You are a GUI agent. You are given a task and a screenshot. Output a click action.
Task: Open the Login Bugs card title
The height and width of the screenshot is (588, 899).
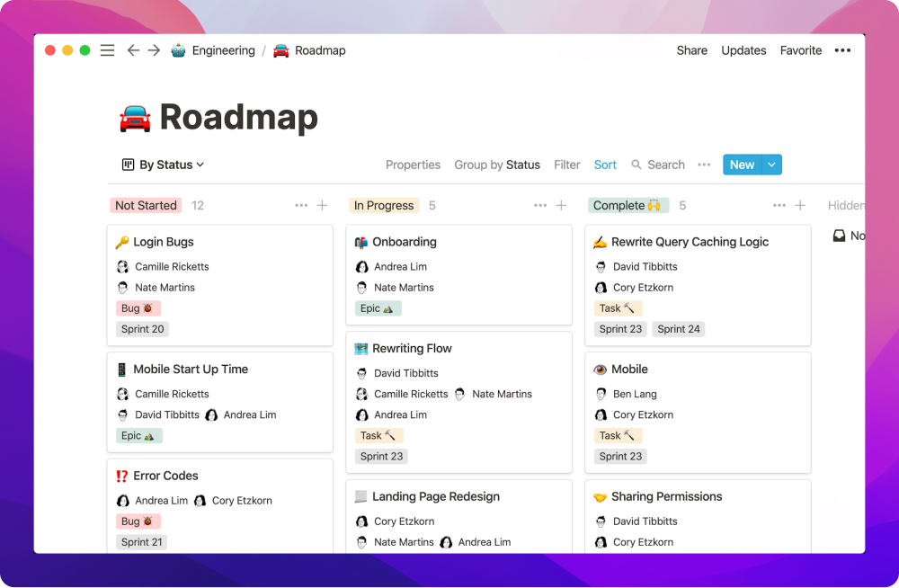(164, 242)
